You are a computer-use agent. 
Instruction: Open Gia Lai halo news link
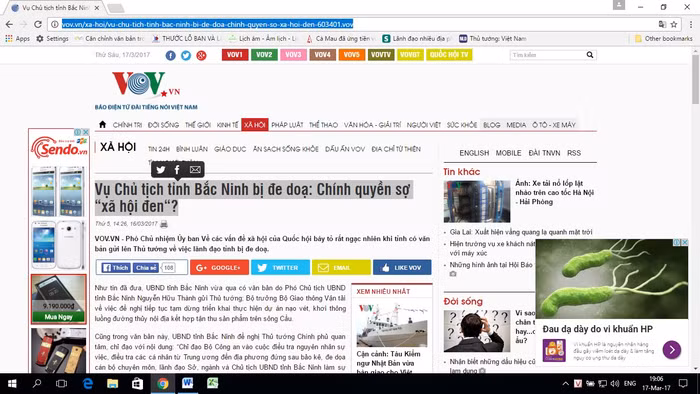(521, 232)
